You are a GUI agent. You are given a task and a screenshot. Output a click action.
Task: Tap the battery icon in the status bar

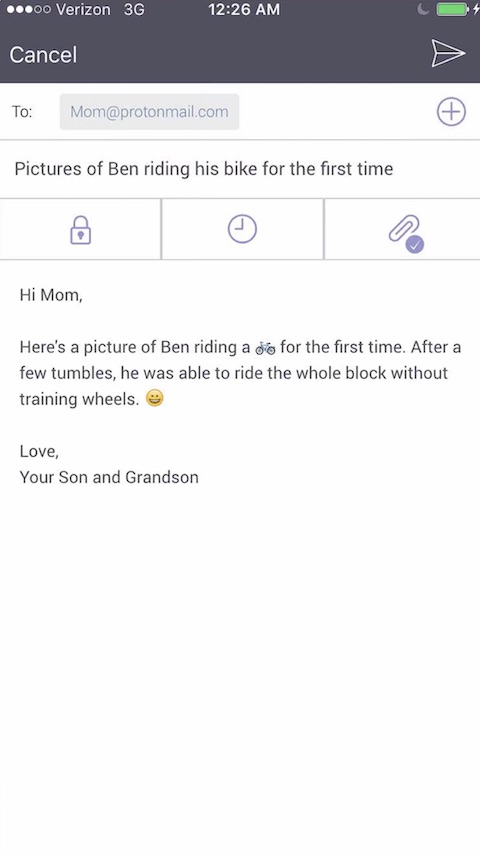pos(453,9)
